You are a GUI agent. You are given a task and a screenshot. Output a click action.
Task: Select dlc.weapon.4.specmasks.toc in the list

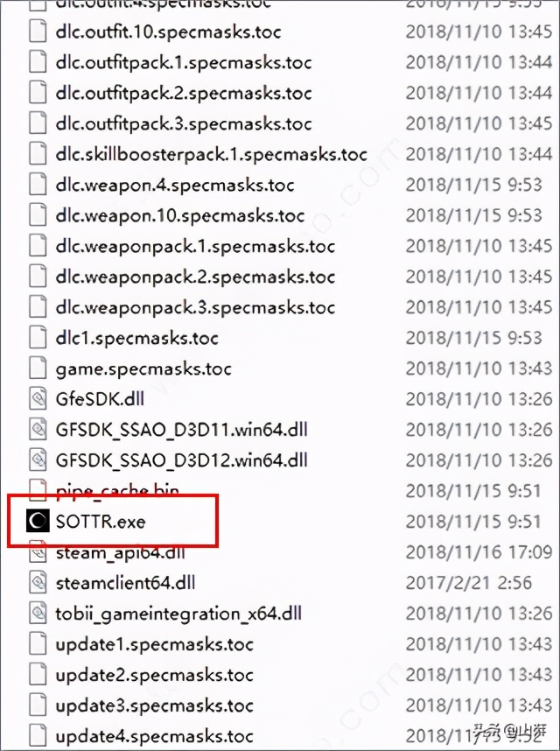(175, 185)
